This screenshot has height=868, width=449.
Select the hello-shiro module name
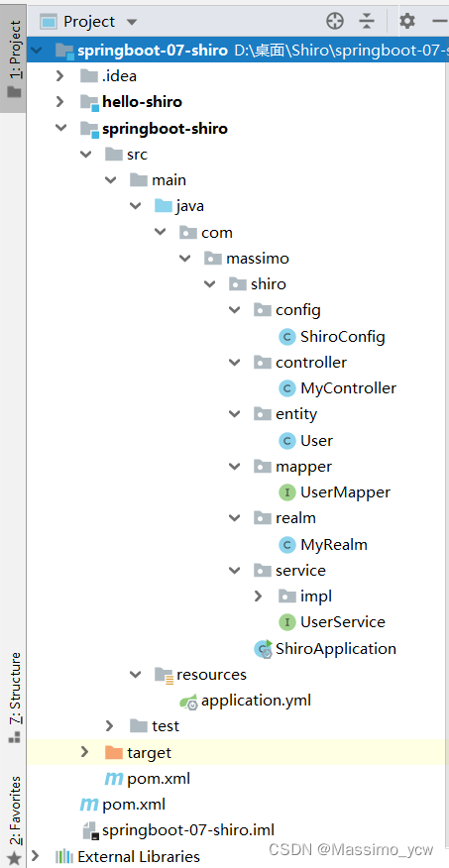[x=143, y=102]
